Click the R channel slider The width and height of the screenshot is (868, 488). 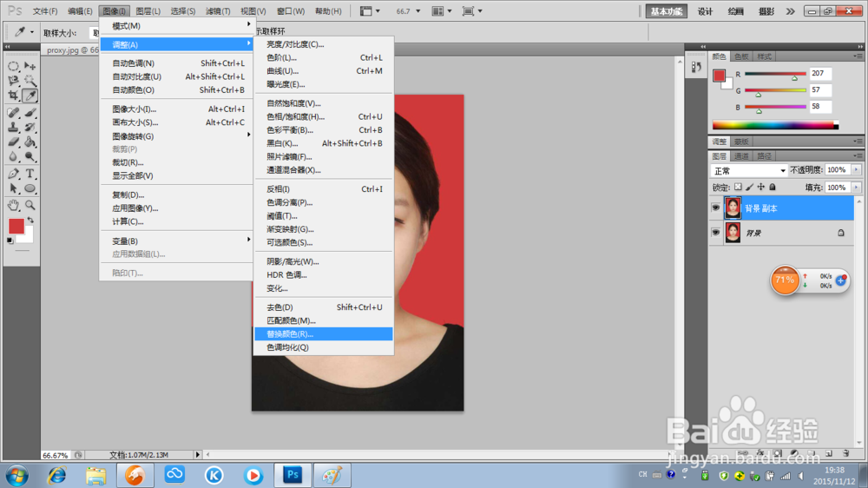[x=775, y=74]
